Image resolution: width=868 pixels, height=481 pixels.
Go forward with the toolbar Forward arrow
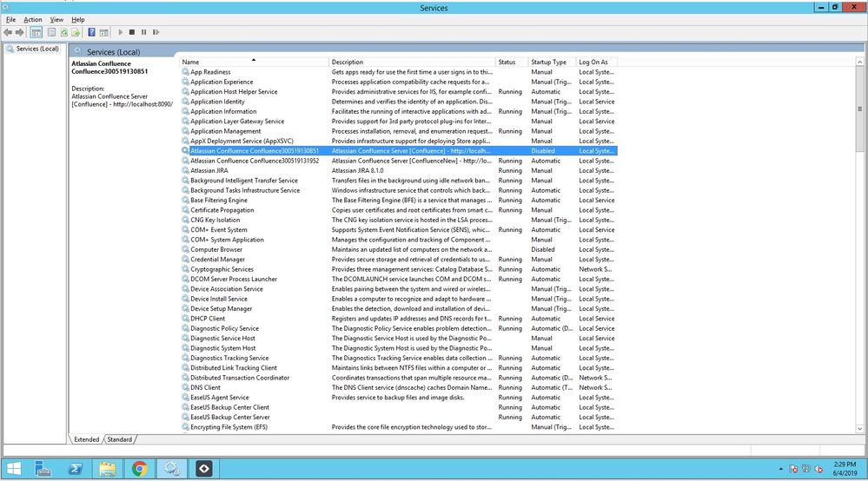pyautogui.click(x=20, y=33)
